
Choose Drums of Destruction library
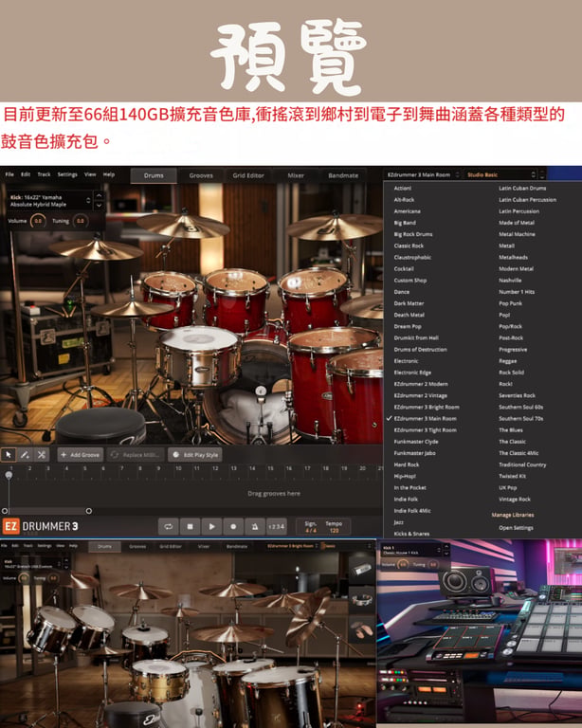pos(421,349)
